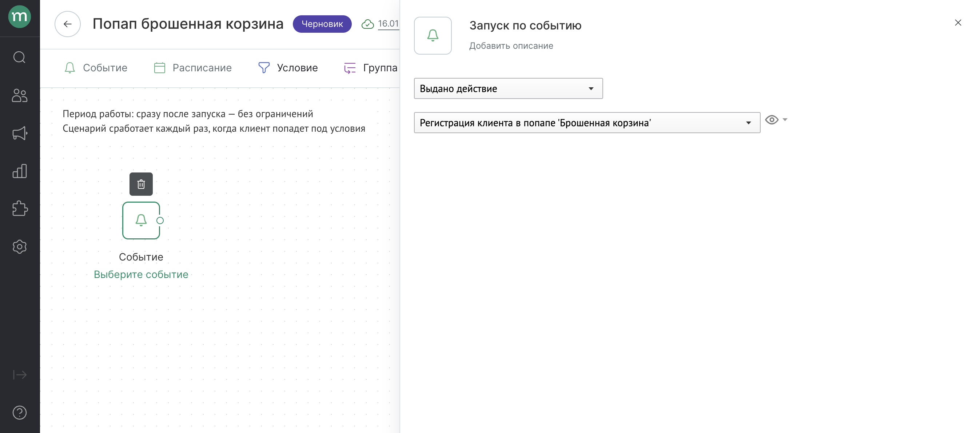This screenshot has width=980, height=433.
Task: Click the bell icon in panel header
Action: [x=433, y=35]
